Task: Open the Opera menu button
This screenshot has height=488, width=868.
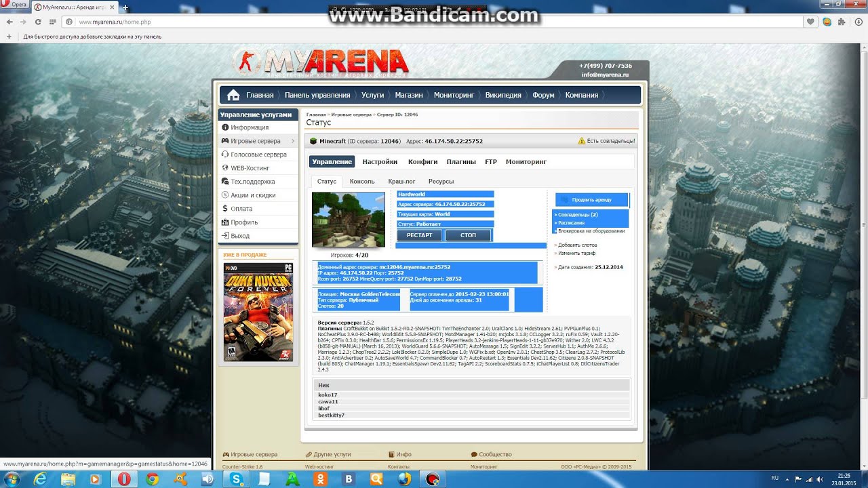Action: click(x=14, y=5)
